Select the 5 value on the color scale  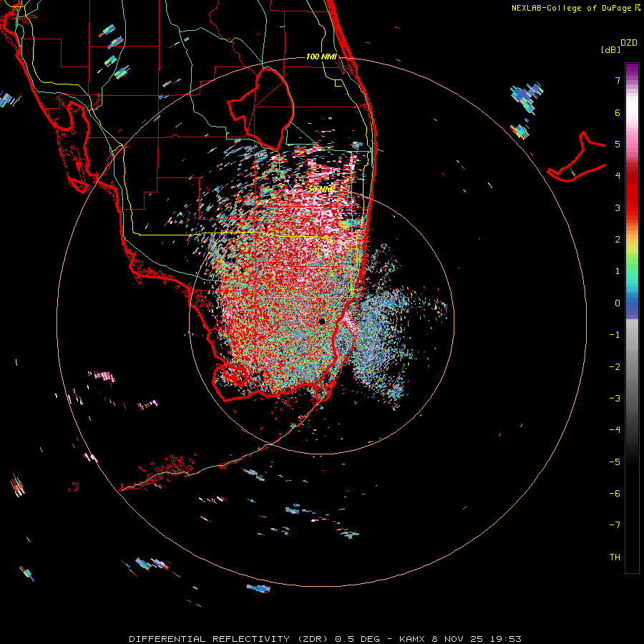(618, 144)
